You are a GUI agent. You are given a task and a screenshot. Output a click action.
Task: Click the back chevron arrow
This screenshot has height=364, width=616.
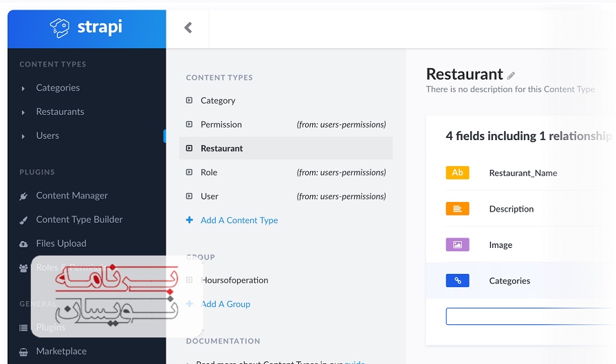188,27
